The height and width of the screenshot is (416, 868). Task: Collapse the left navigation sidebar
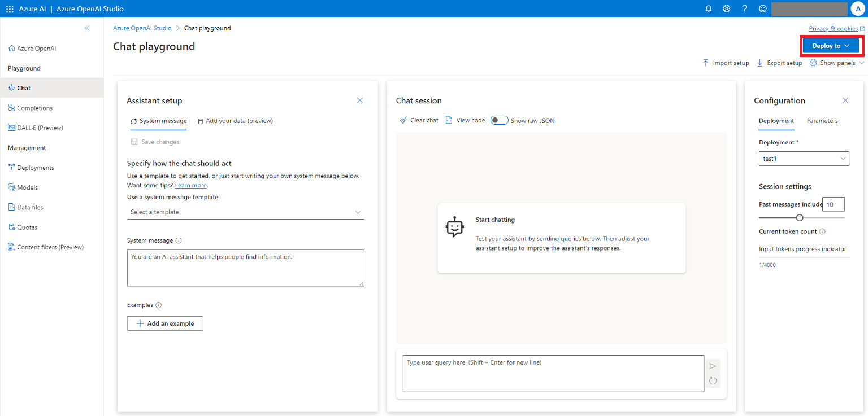[87, 27]
